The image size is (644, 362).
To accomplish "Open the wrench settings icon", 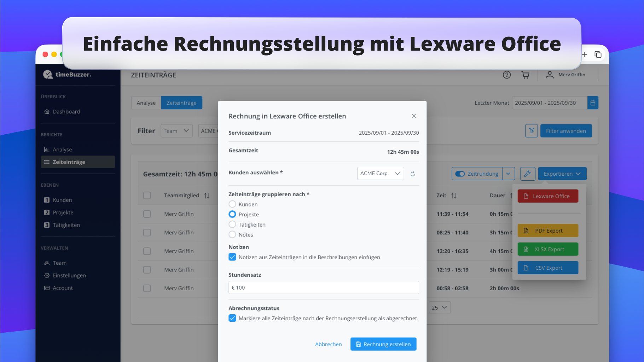I will [527, 174].
